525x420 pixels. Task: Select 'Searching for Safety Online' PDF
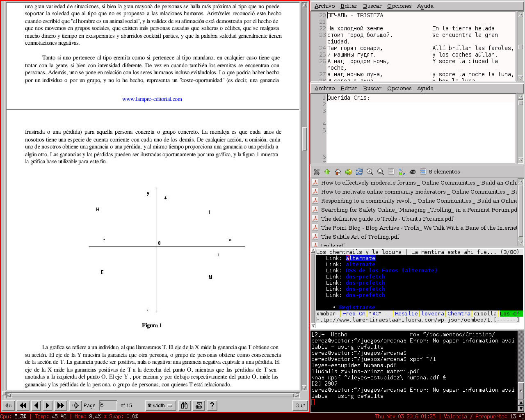pyautogui.click(x=415, y=210)
